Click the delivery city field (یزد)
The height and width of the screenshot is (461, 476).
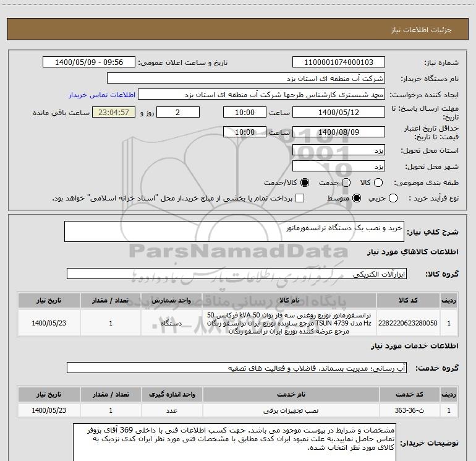[339, 166]
